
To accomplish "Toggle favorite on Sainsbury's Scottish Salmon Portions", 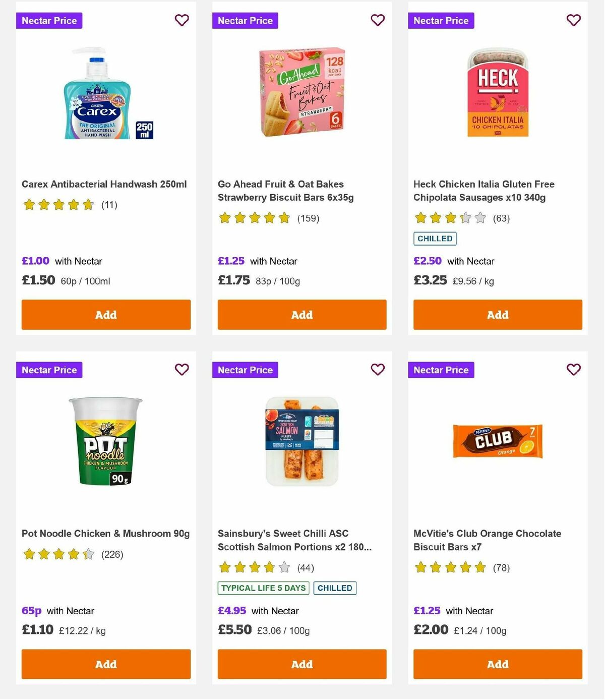I will coord(377,369).
